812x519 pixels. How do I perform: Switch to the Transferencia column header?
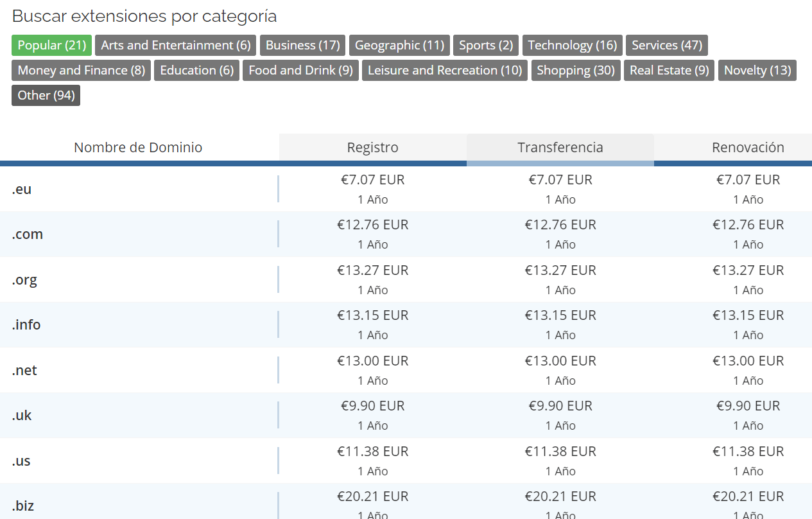(560, 147)
